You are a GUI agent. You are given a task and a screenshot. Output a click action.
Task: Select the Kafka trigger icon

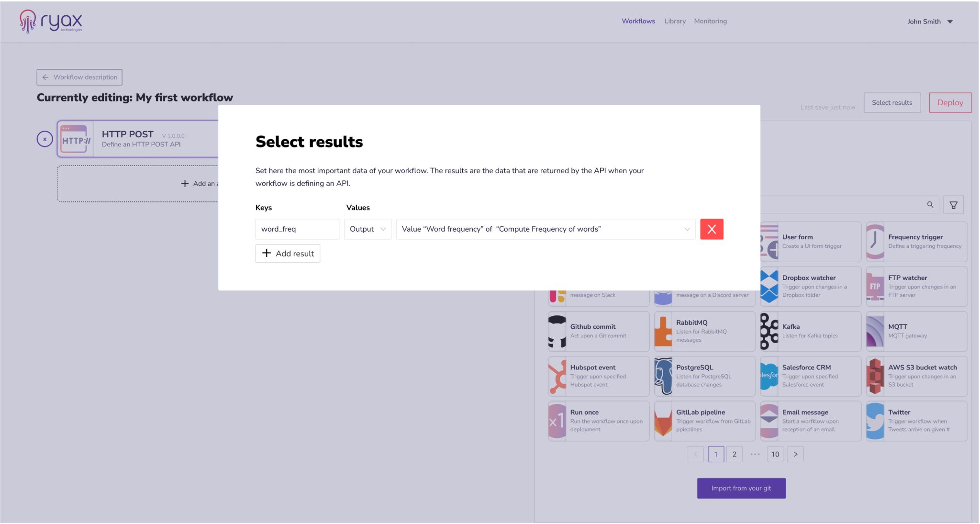769,331
